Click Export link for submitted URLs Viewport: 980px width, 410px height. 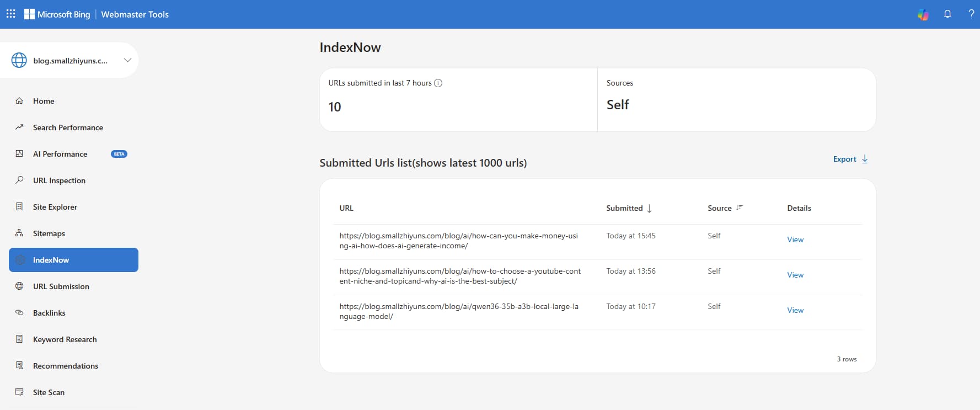click(844, 159)
